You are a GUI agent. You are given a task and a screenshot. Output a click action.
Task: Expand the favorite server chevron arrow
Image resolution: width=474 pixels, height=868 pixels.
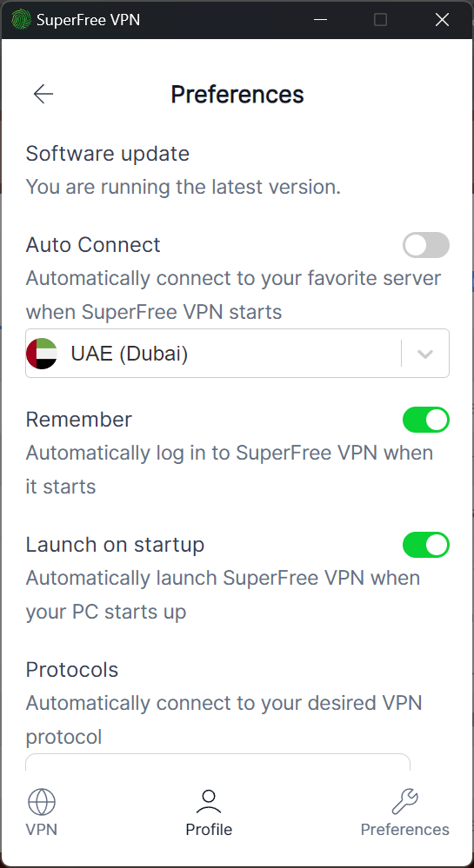425,354
